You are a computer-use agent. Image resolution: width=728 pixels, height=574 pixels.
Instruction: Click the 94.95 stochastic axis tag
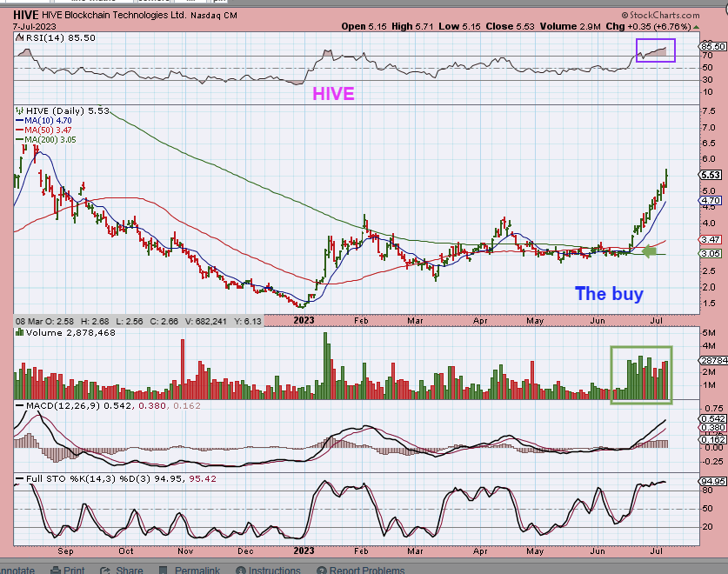pos(712,481)
